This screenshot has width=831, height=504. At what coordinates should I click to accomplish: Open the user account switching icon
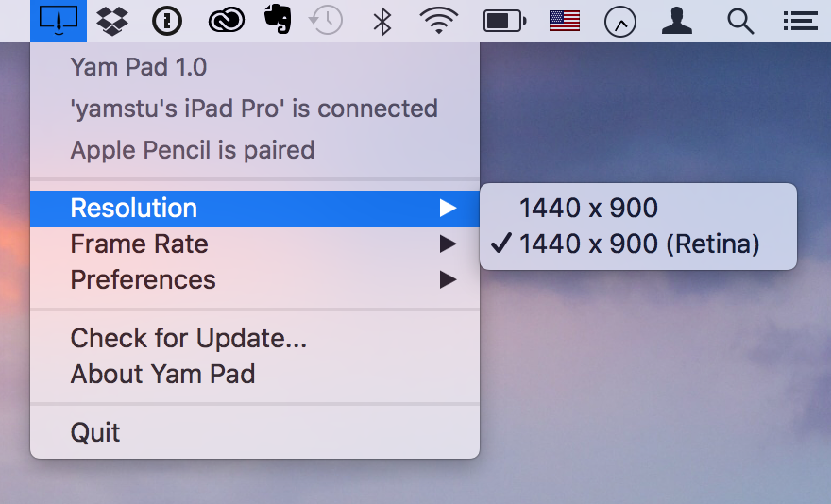coord(677,21)
